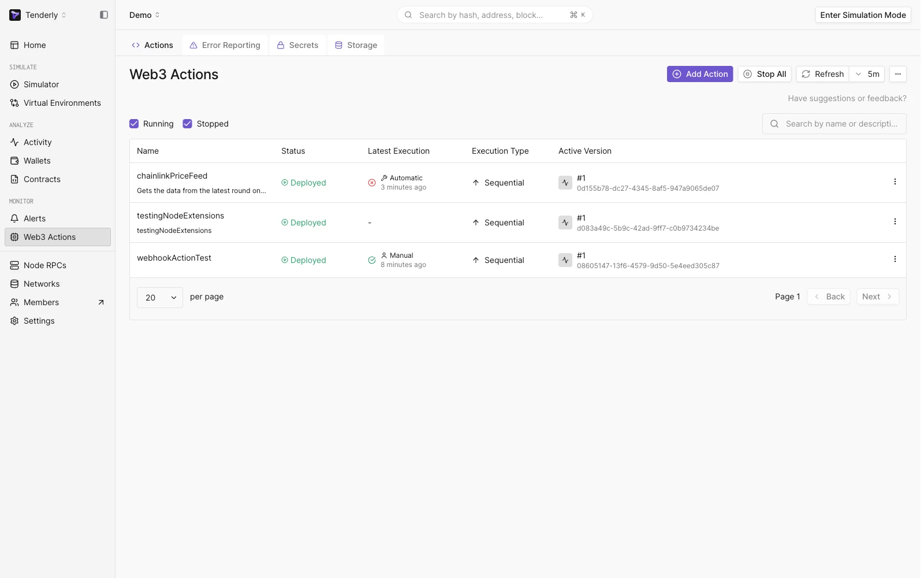924x578 pixels.
Task: Click Deployed status icon for testingNodeExtensions
Action: coord(285,223)
